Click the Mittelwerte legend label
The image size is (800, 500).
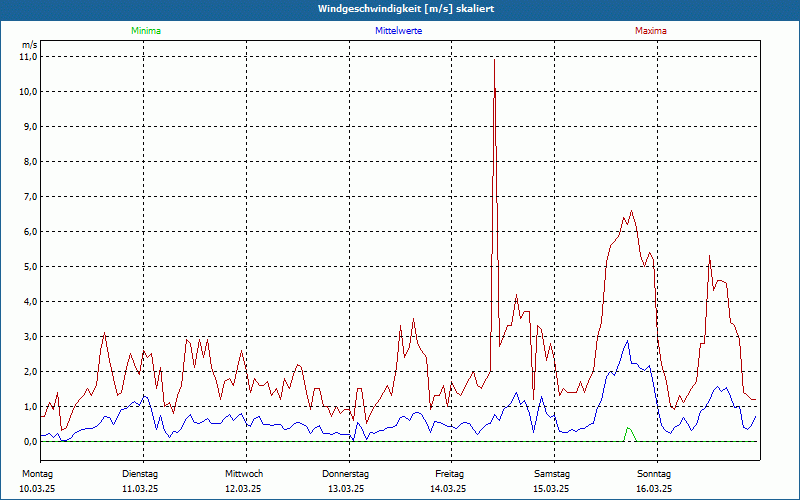(398, 31)
